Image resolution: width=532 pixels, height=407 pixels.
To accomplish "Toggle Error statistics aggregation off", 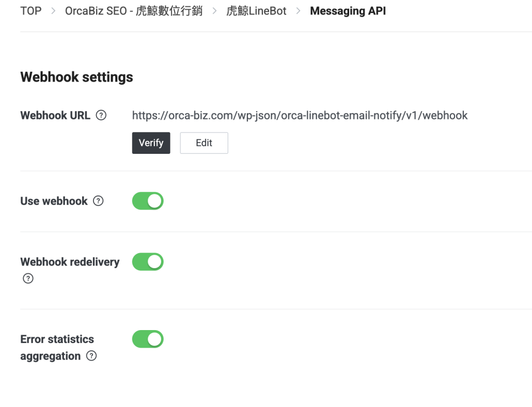I will click(148, 339).
